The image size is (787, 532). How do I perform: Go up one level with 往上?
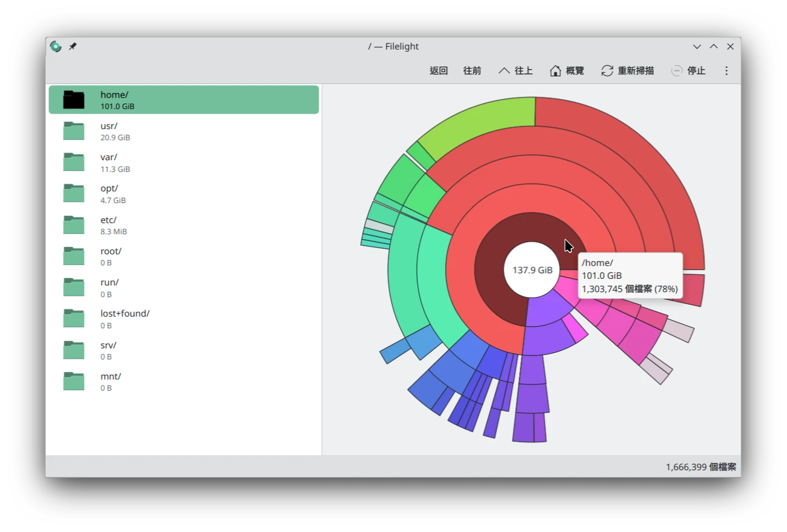coord(515,71)
